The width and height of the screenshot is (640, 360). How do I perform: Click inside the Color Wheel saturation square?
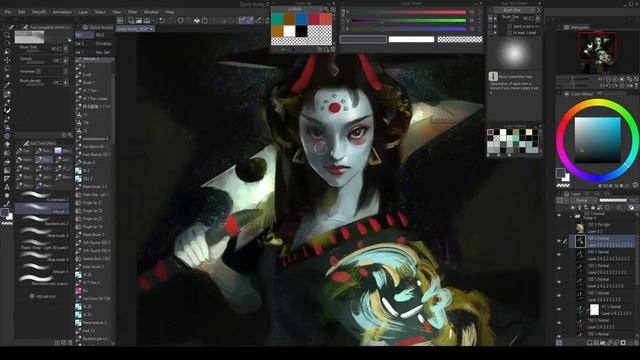598,140
